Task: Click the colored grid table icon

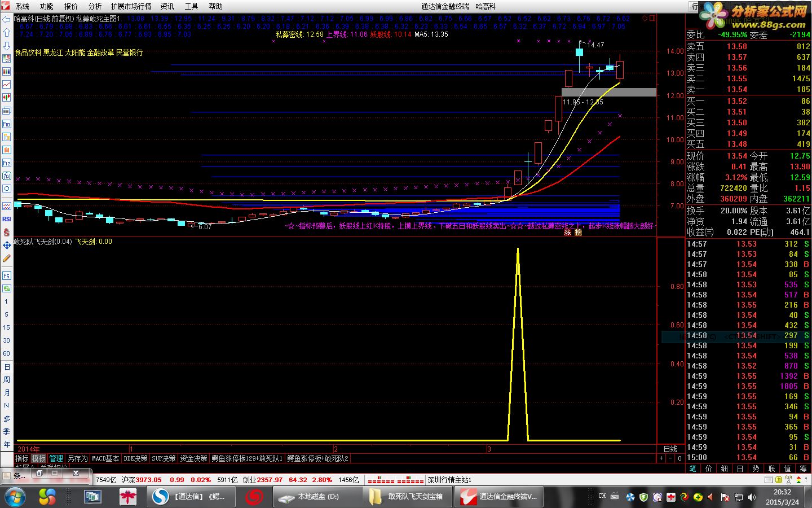Action: [6, 72]
